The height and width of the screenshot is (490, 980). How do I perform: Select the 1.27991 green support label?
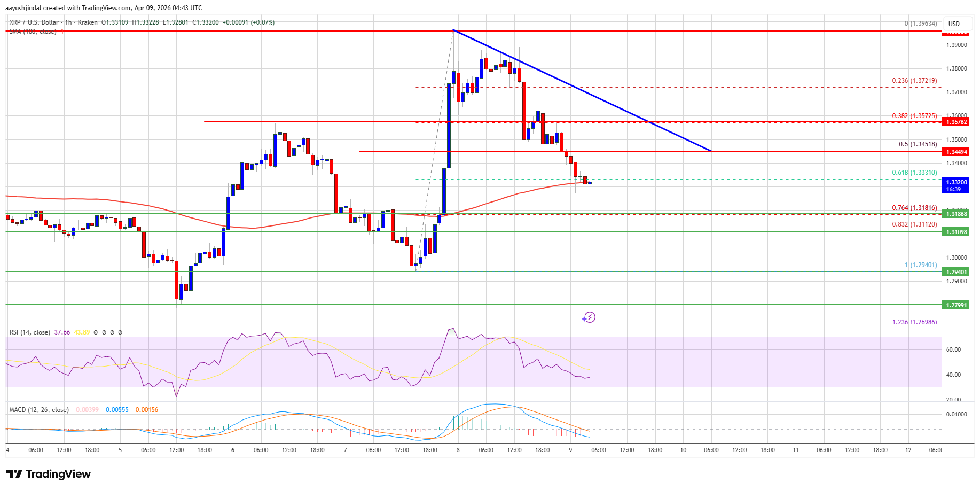(x=958, y=305)
